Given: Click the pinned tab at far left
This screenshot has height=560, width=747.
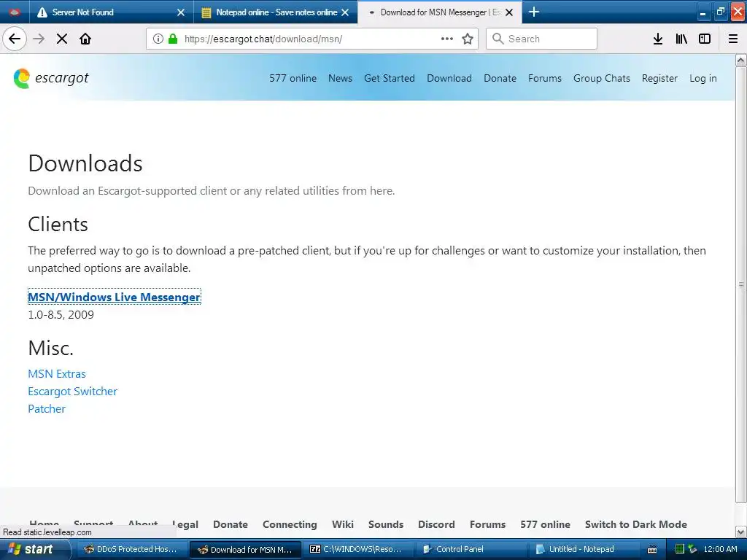Looking at the screenshot, I should click(x=15, y=12).
